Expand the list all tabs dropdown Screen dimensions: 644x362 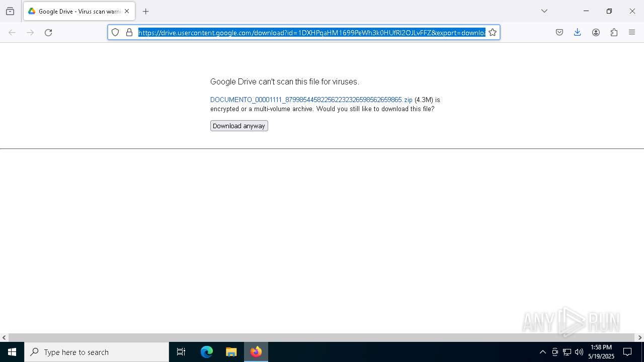pyautogui.click(x=544, y=11)
